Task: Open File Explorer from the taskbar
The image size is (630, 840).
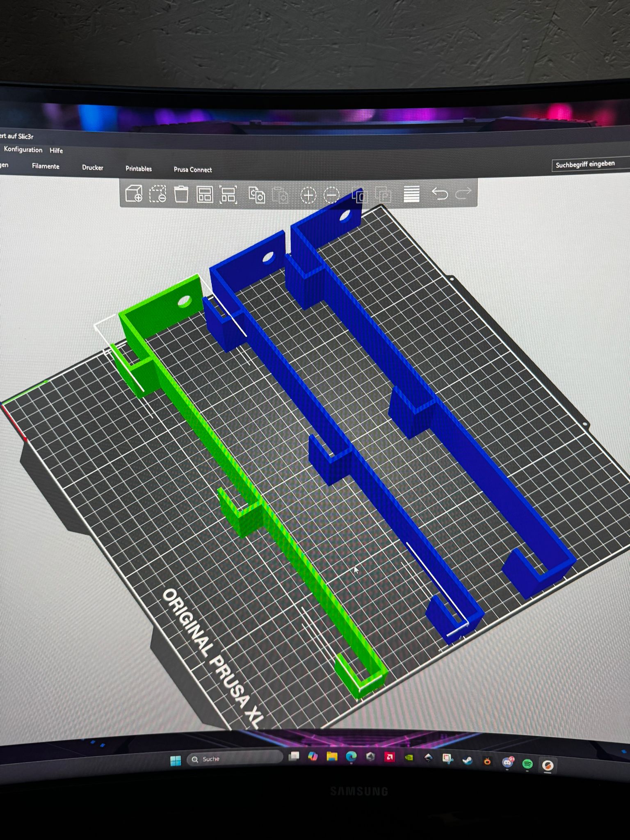Action: click(x=332, y=756)
